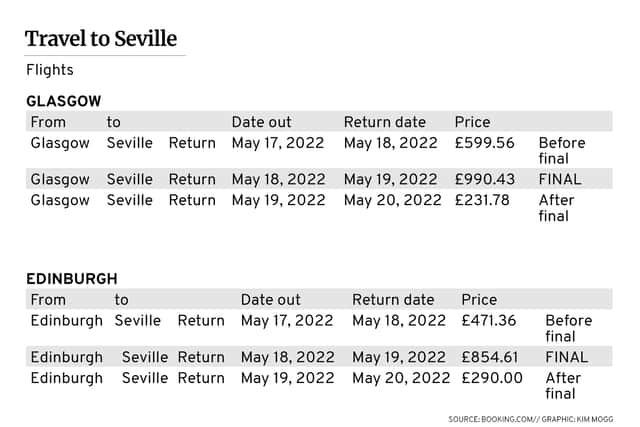The image size is (640, 427).
Task: Click the Edinburgh price £471.36
Action: (x=489, y=321)
